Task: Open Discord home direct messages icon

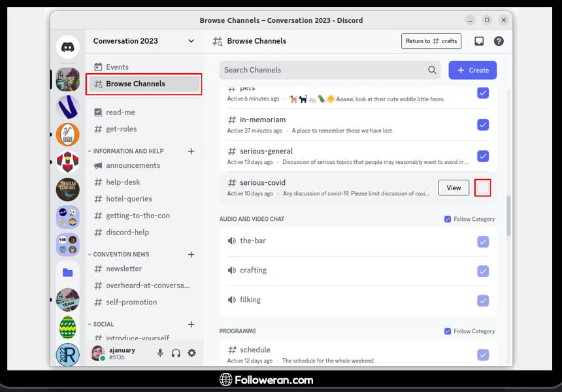Action: (x=67, y=47)
